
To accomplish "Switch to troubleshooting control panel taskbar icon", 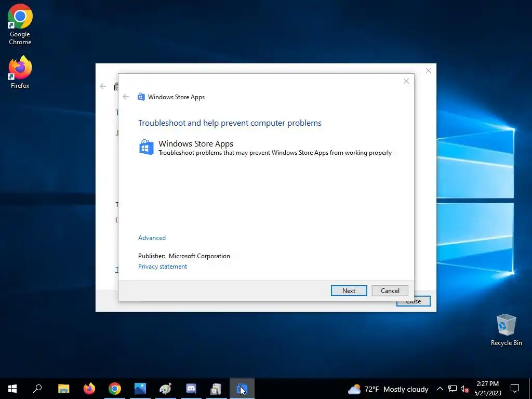I will tap(217, 389).
